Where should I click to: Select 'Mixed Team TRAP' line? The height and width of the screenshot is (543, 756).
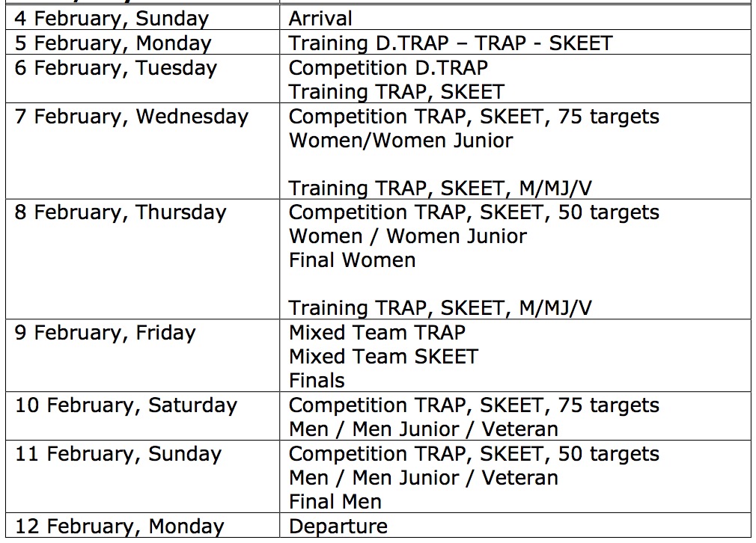pos(377,332)
